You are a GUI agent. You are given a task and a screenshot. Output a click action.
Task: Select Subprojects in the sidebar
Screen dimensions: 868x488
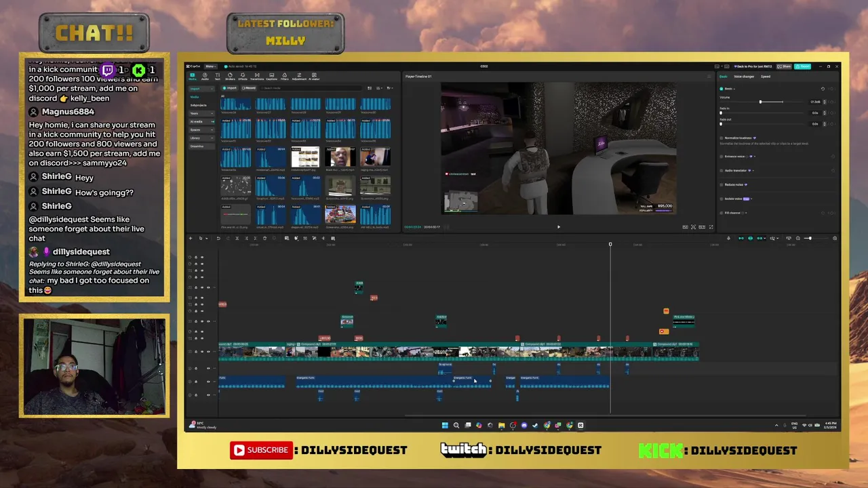198,105
